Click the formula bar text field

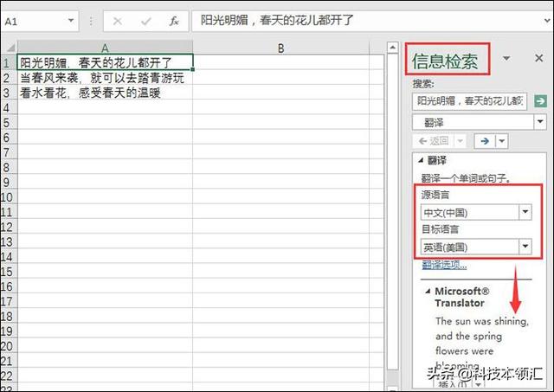pos(365,21)
